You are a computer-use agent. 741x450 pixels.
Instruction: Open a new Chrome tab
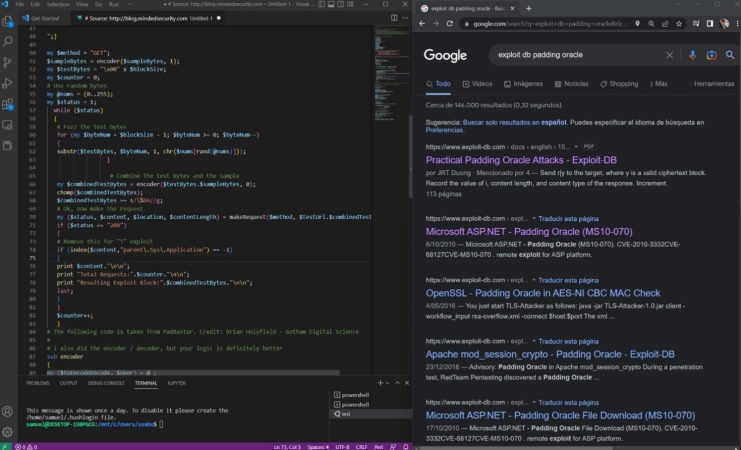pyautogui.click(x=528, y=9)
